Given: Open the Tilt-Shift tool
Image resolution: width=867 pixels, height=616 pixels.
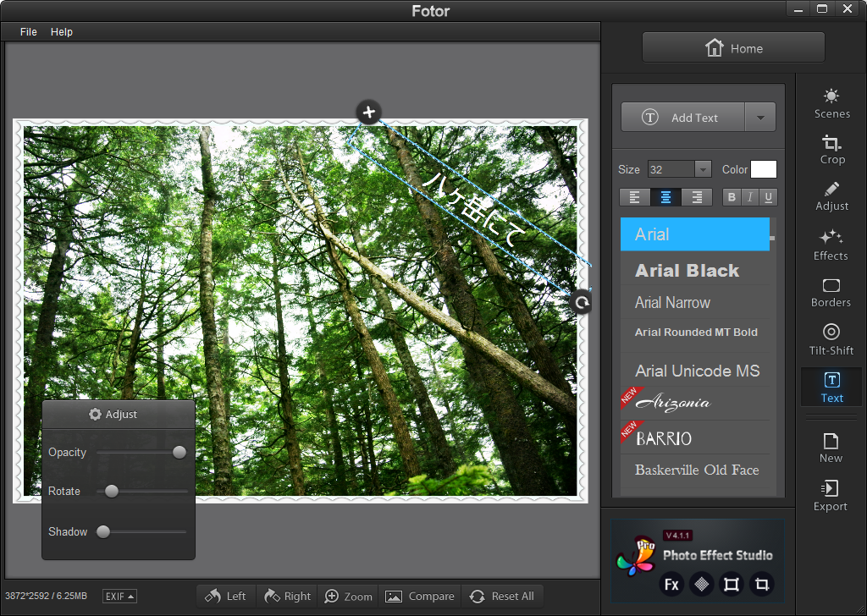Looking at the screenshot, I should 831,339.
